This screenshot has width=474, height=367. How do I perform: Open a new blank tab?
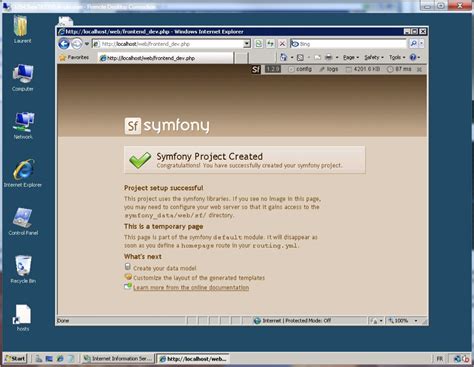(241, 58)
